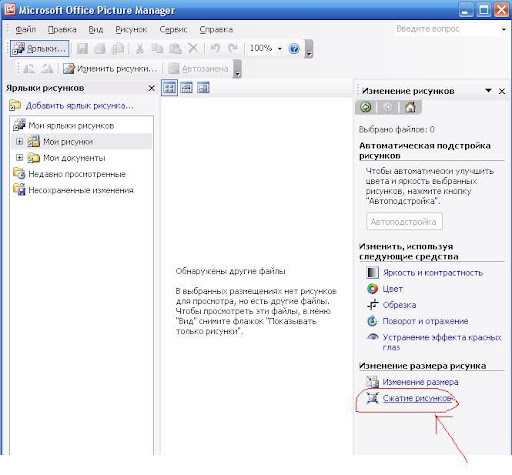Open Устранение эффекта красных глаз link
This screenshot has height=475, width=512.
(x=442, y=342)
